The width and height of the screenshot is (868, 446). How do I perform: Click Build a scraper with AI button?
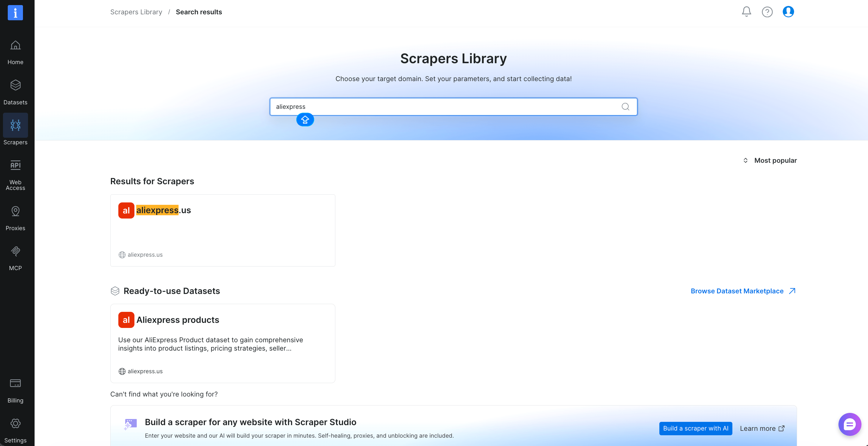(695, 428)
